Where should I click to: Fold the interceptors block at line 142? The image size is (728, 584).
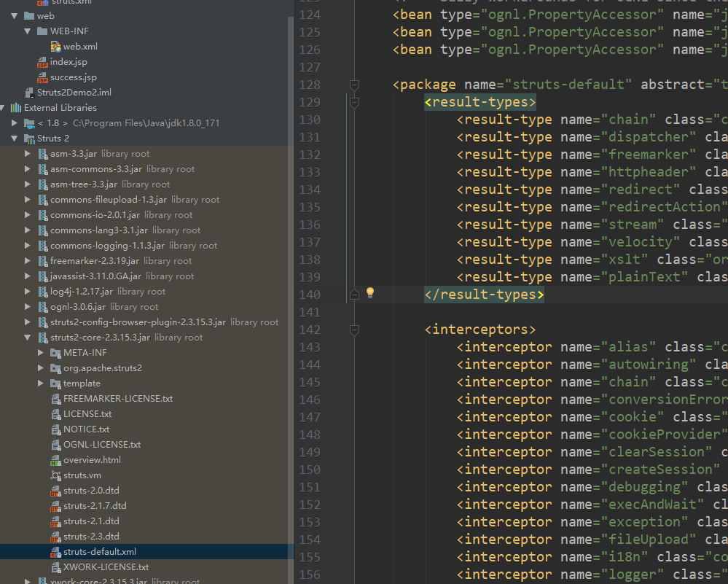(x=354, y=330)
